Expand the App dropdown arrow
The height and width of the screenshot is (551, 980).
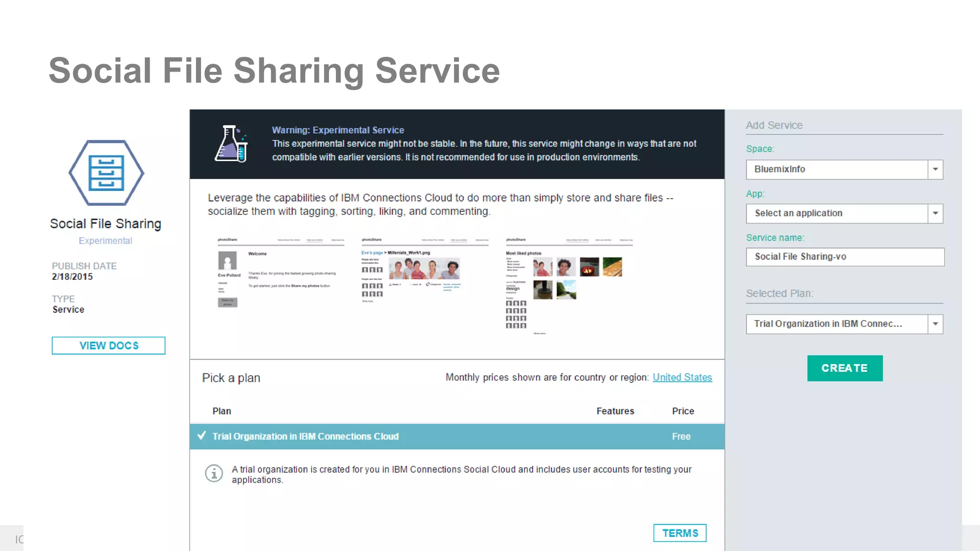coord(935,213)
